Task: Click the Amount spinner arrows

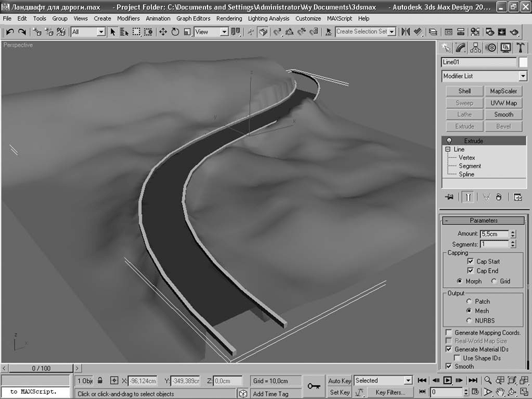Action: point(513,234)
